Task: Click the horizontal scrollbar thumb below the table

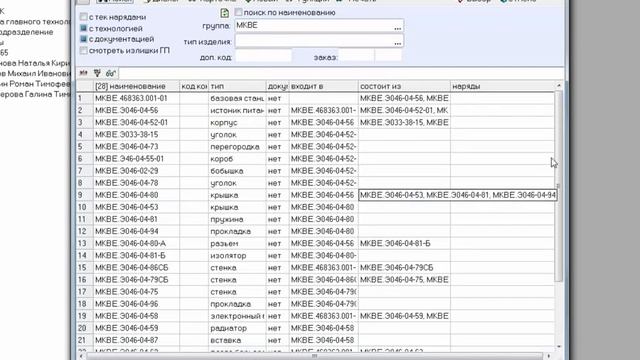Action: point(314,356)
